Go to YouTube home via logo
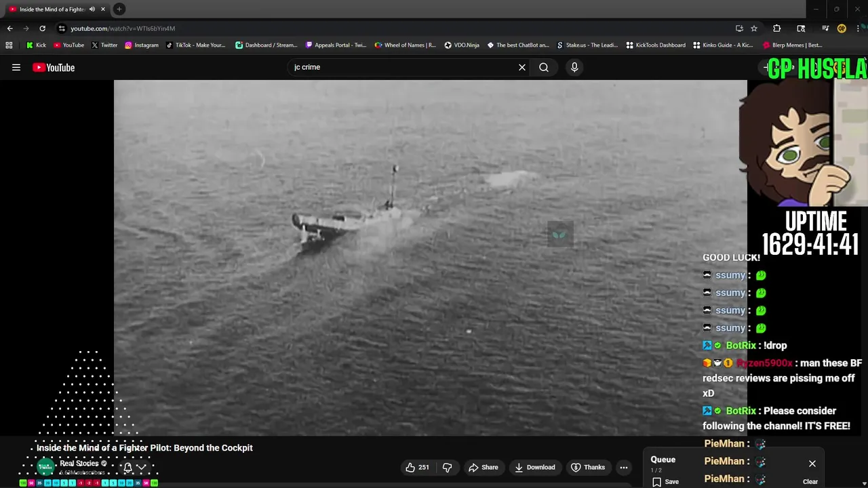 click(x=54, y=67)
